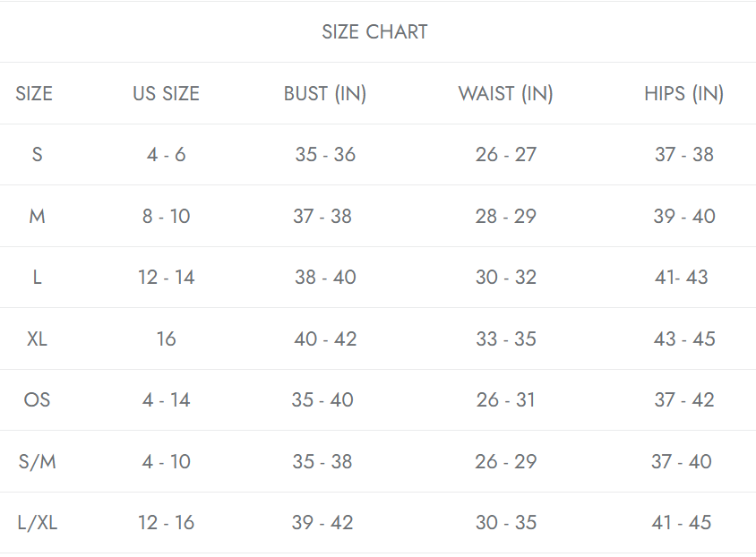This screenshot has width=756, height=557.
Task: Select bust value 39 - 42
Action: 322,522
